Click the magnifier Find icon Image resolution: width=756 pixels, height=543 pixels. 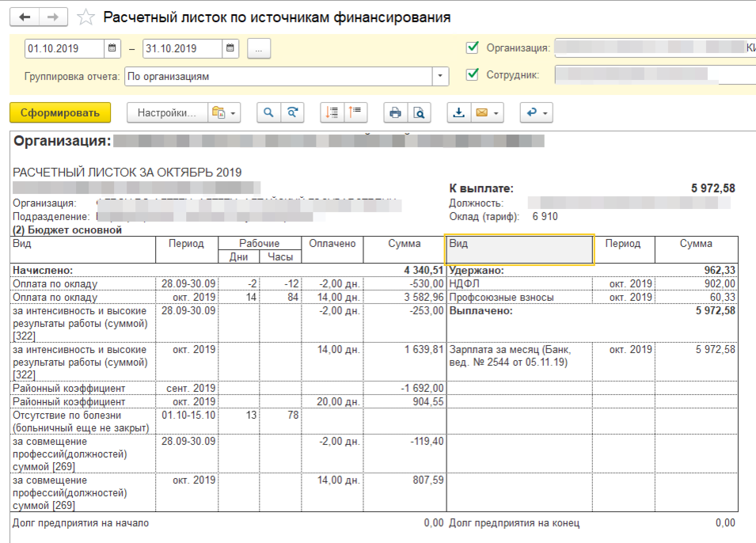pos(268,113)
